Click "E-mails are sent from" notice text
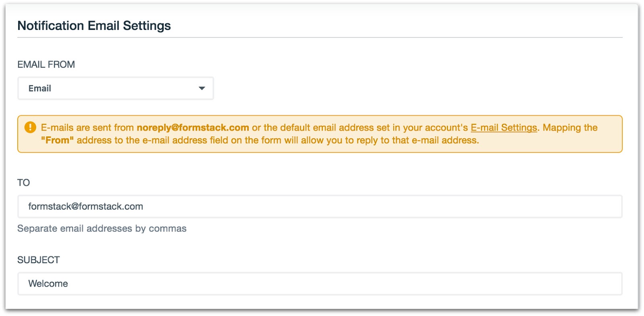The width and height of the screenshot is (644, 316). click(x=87, y=128)
